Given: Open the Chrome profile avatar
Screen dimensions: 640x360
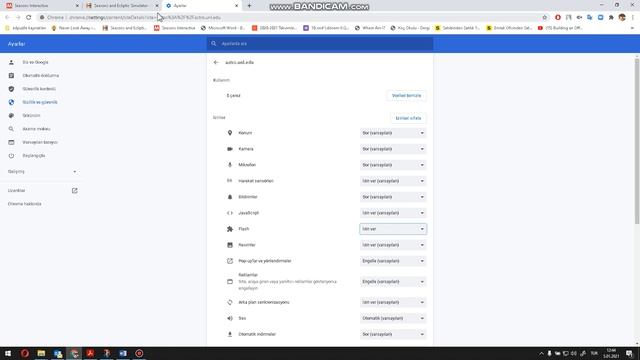Looking at the screenshot, I should click(x=622, y=18).
